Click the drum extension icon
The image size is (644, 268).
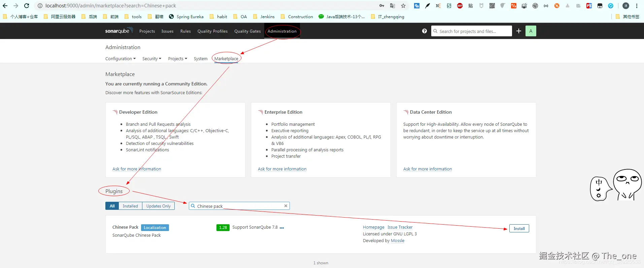[524, 6]
